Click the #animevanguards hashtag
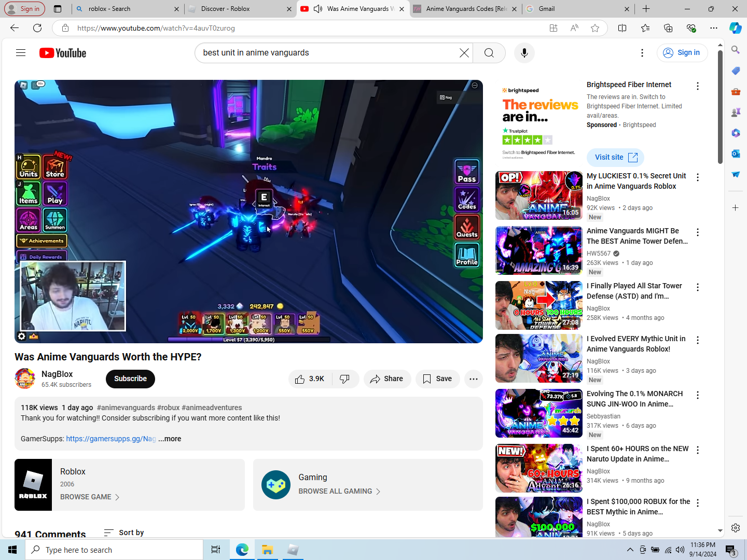Screen dimensions: 747x560 point(126,408)
